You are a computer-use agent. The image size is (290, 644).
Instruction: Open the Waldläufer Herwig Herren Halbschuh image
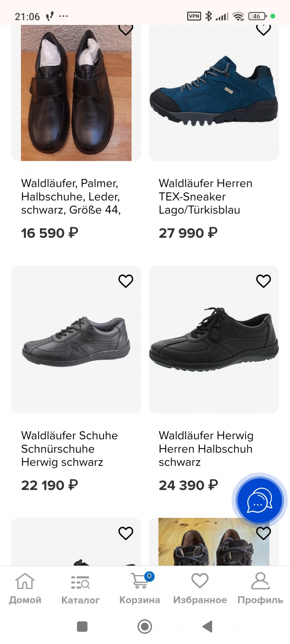pos(214,339)
